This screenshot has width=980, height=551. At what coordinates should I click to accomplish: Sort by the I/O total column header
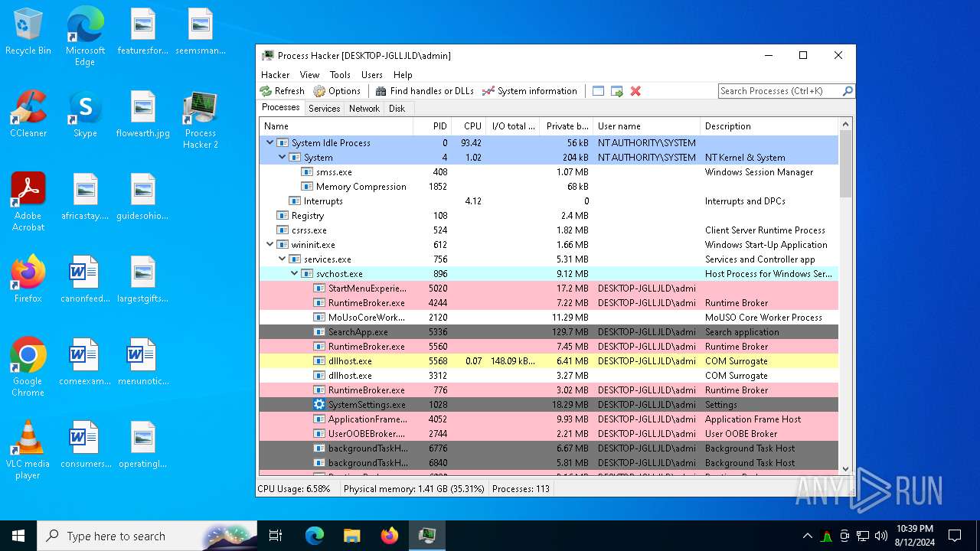[512, 126]
